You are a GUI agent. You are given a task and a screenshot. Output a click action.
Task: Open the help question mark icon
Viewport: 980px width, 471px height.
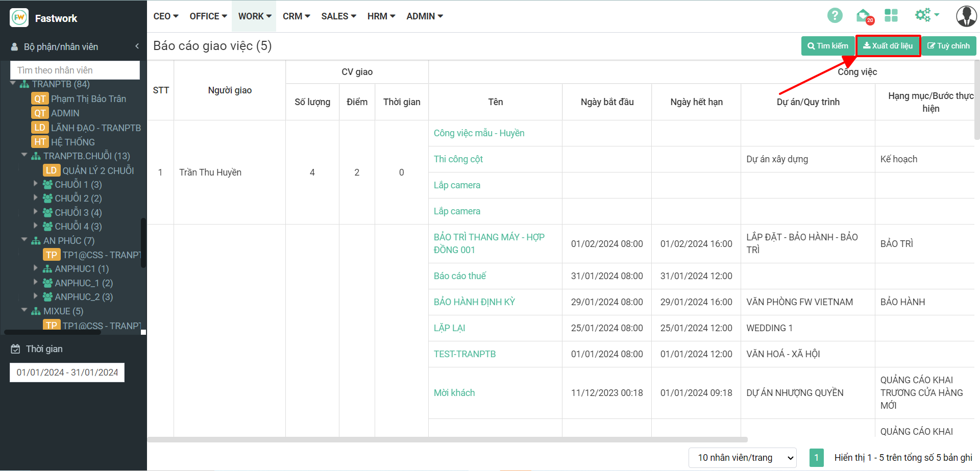[835, 15]
